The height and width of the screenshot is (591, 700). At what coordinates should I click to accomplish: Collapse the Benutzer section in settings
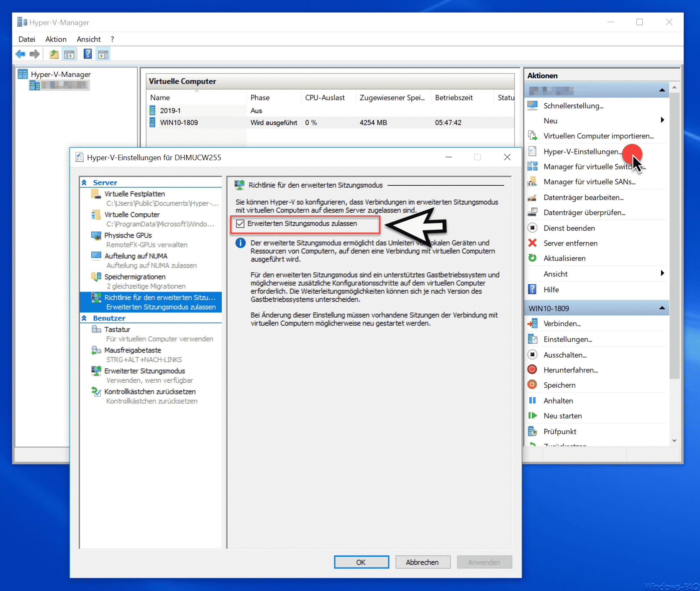click(84, 318)
